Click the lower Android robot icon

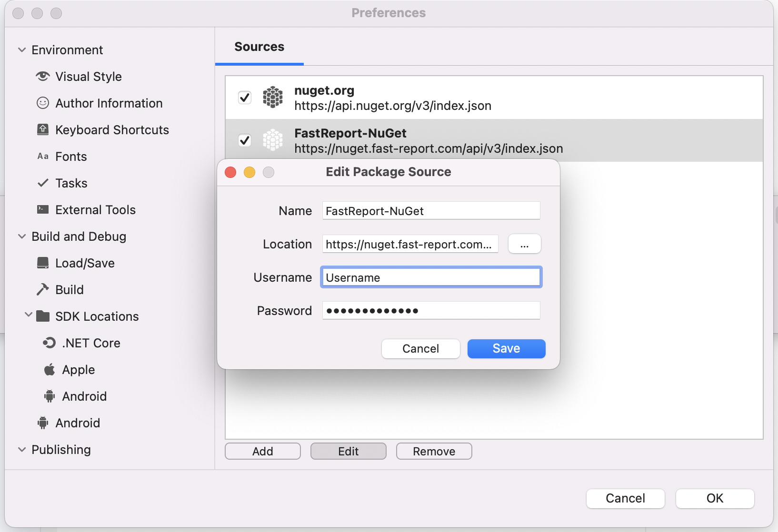(x=43, y=423)
